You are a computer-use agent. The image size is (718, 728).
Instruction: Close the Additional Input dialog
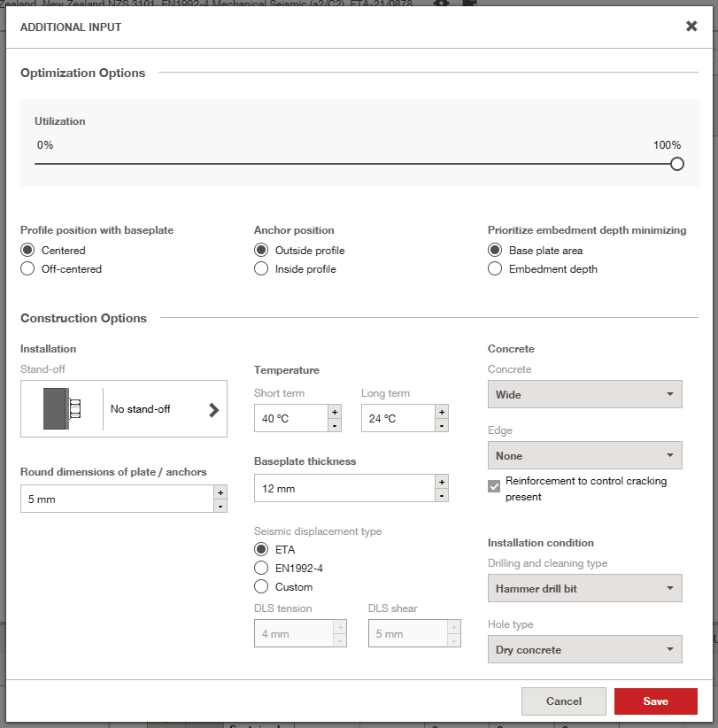(x=691, y=27)
